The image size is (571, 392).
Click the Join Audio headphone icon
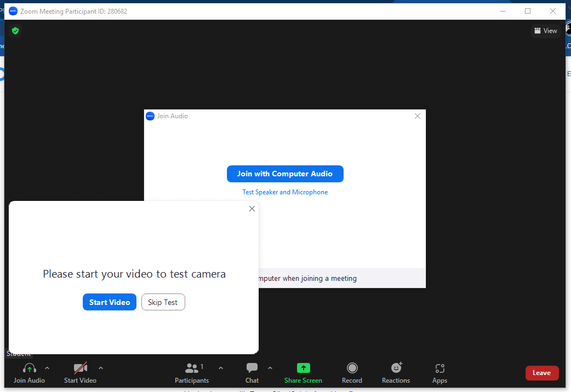click(29, 368)
